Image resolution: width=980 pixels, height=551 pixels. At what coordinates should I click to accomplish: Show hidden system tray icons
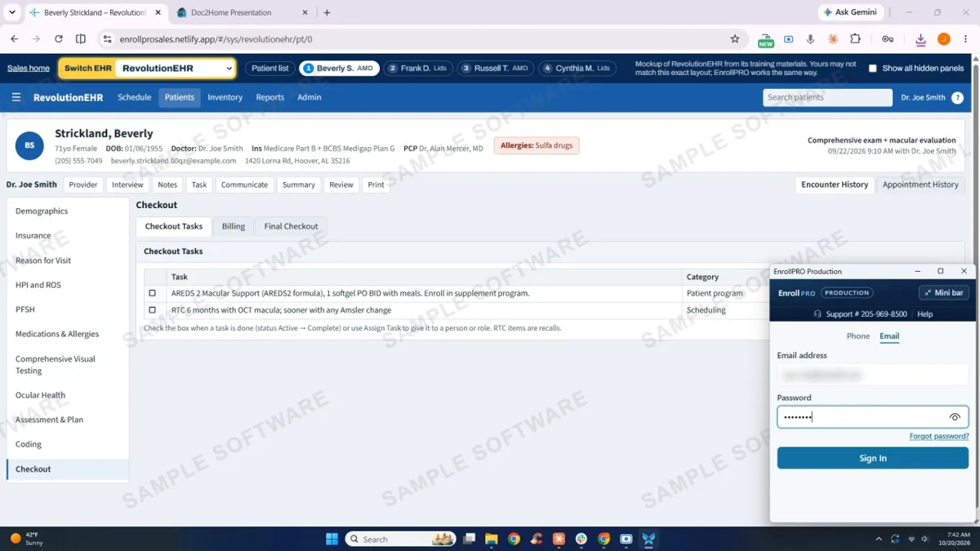(x=879, y=539)
